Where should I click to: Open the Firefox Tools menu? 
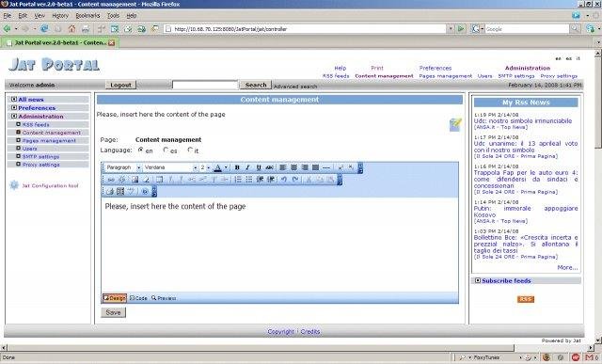[x=113, y=16]
